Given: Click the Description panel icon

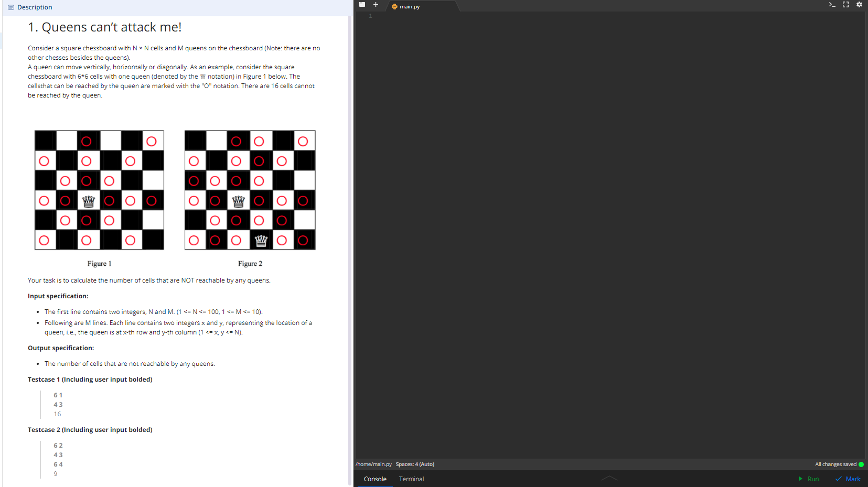Looking at the screenshot, I should click(x=11, y=7).
